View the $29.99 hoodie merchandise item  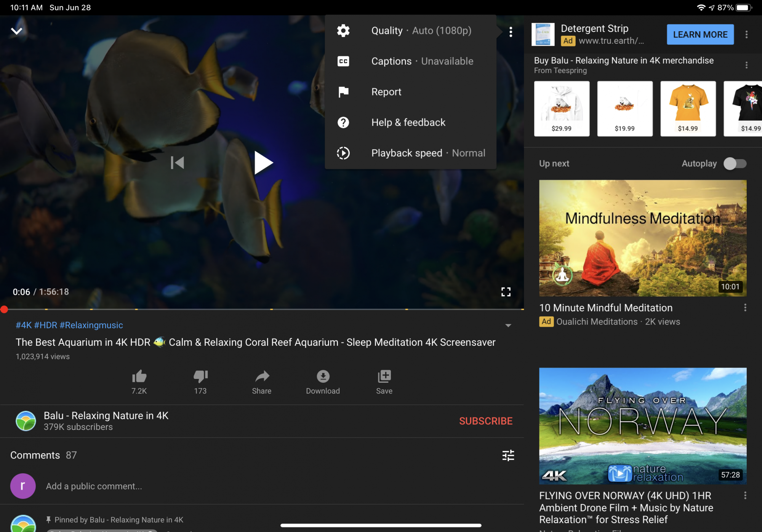pos(562,109)
